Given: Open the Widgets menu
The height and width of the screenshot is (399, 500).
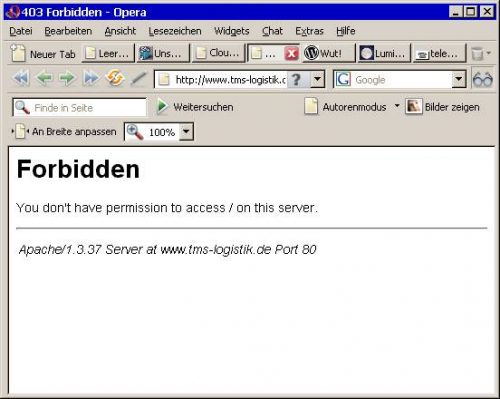Looking at the screenshot, I should (x=232, y=31).
